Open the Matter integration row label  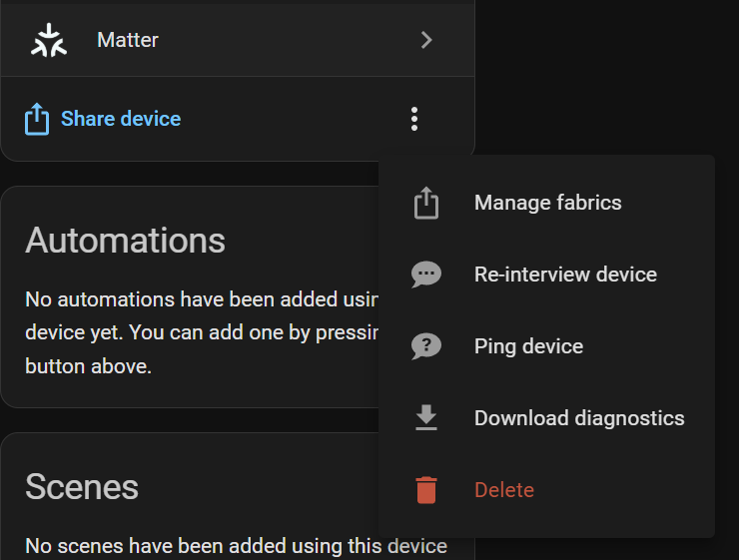[x=128, y=40]
